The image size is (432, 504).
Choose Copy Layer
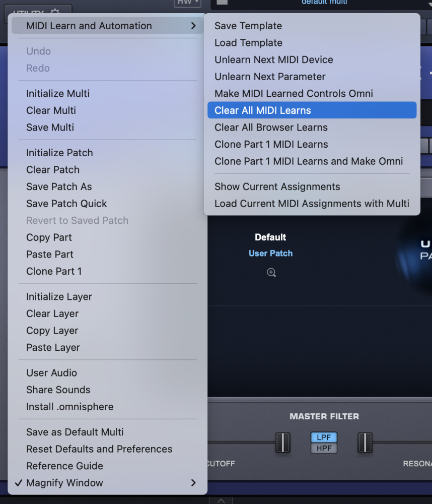click(x=108, y=331)
